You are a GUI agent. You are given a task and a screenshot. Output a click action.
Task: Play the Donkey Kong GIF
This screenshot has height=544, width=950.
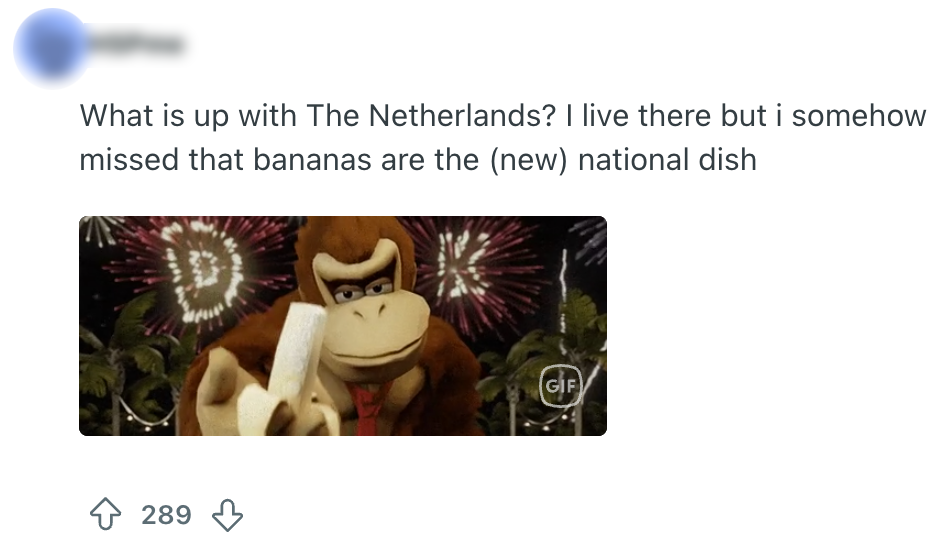pyautogui.click(x=342, y=325)
